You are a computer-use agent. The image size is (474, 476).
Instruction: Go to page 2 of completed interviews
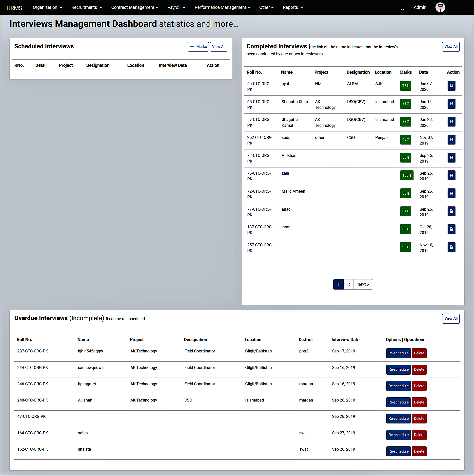tap(348, 284)
